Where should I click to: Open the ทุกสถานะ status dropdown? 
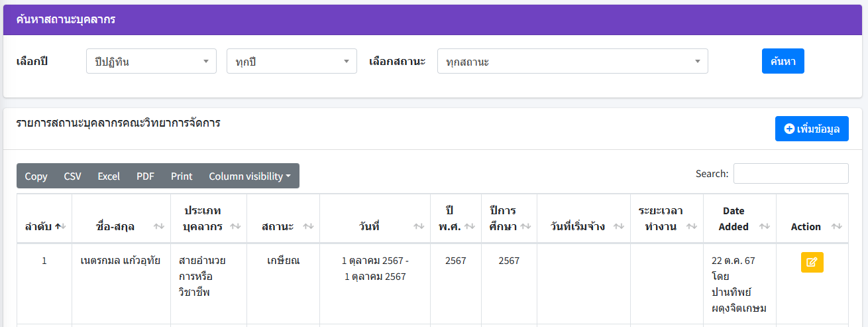pyautogui.click(x=572, y=61)
